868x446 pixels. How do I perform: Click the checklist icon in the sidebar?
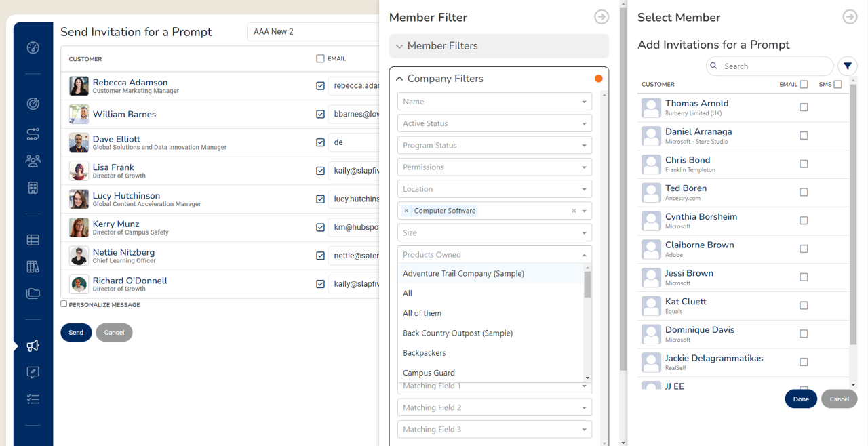(x=33, y=399)
